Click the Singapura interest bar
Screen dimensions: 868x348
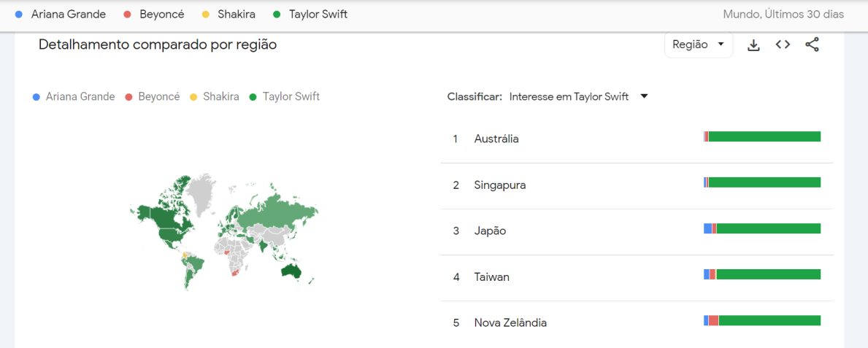click(x=761, y=182)
